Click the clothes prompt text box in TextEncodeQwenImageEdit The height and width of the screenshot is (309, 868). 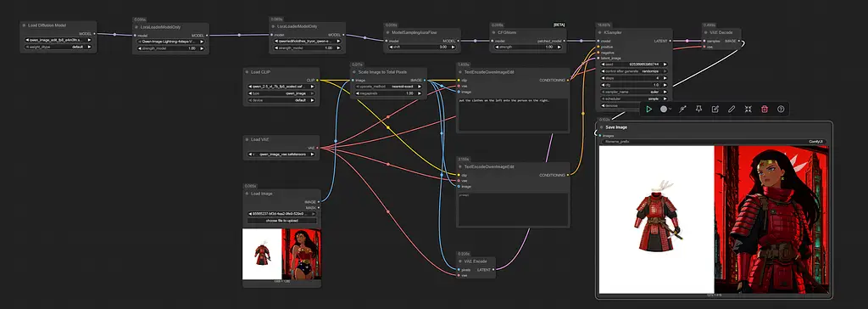click(513, 115)
